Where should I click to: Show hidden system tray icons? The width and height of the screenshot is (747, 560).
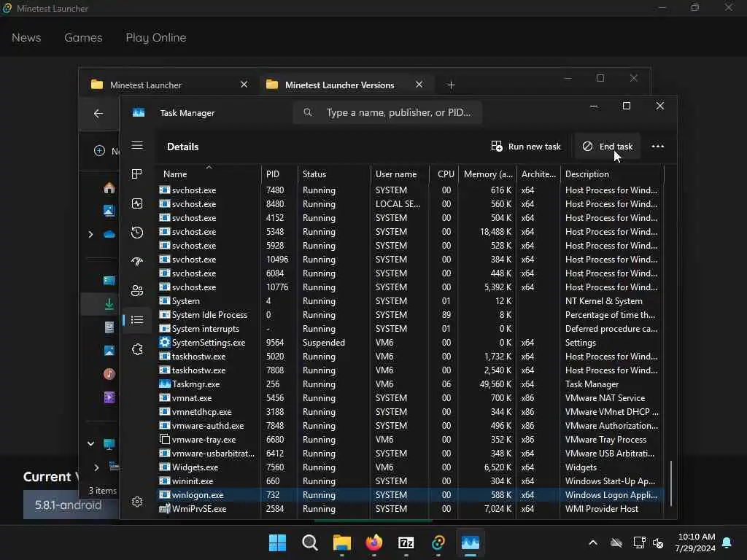coord(592,542)
